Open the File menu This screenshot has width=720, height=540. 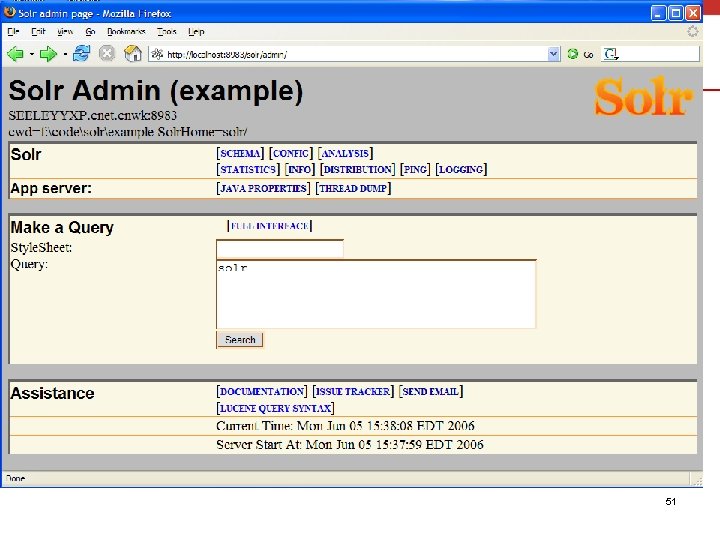click(13, 32)
